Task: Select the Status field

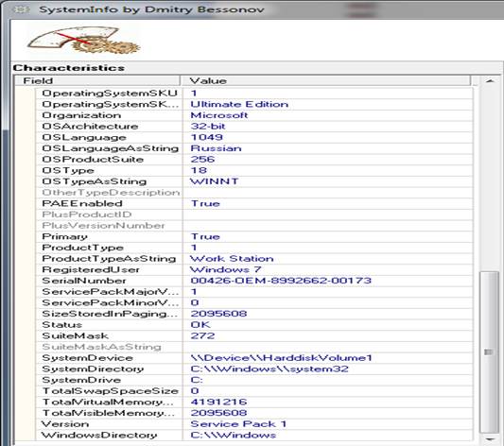Action: coord(61,325)
